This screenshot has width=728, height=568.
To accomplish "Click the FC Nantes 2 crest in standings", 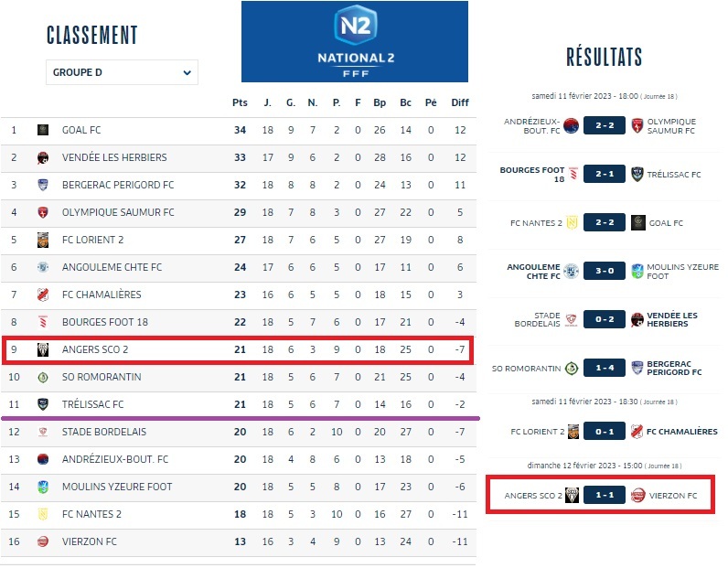I will tap(42, 514).
